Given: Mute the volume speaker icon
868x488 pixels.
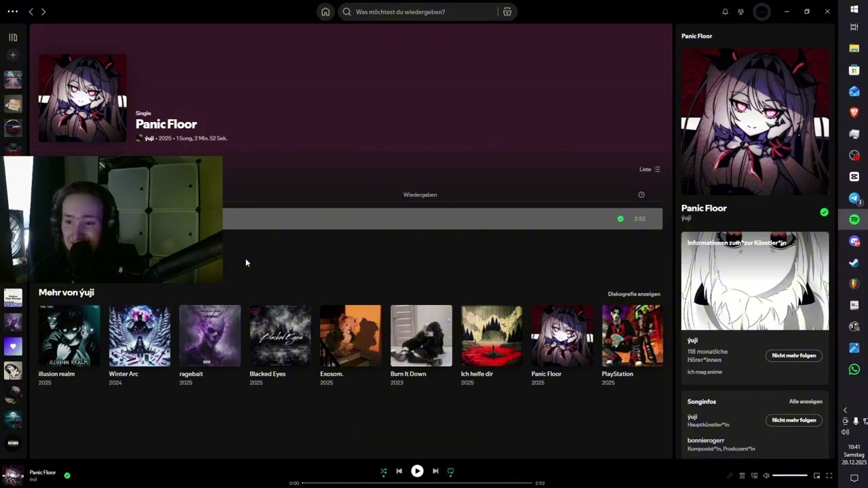Looking at the screenshot, I should (766, 476).
